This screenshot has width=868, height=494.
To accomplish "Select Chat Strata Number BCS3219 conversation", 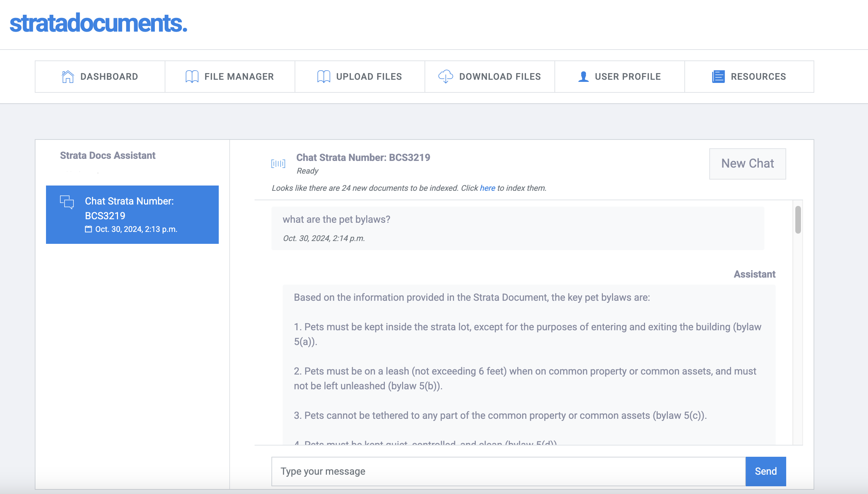I will (132, 214).
